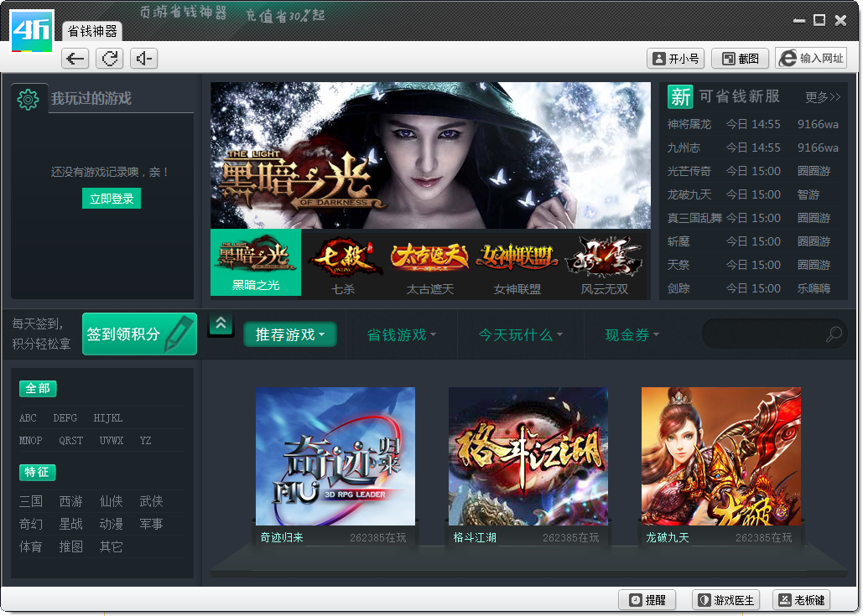863x616 pixels.
Task: Select the 七杀 game thumbnail
Action: click(x=344, y=267)
